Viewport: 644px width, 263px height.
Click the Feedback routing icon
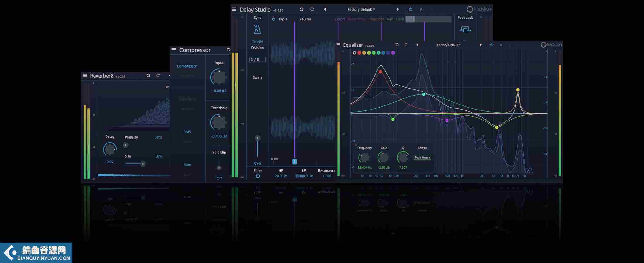pyautogui.click(x=465, y=29)
